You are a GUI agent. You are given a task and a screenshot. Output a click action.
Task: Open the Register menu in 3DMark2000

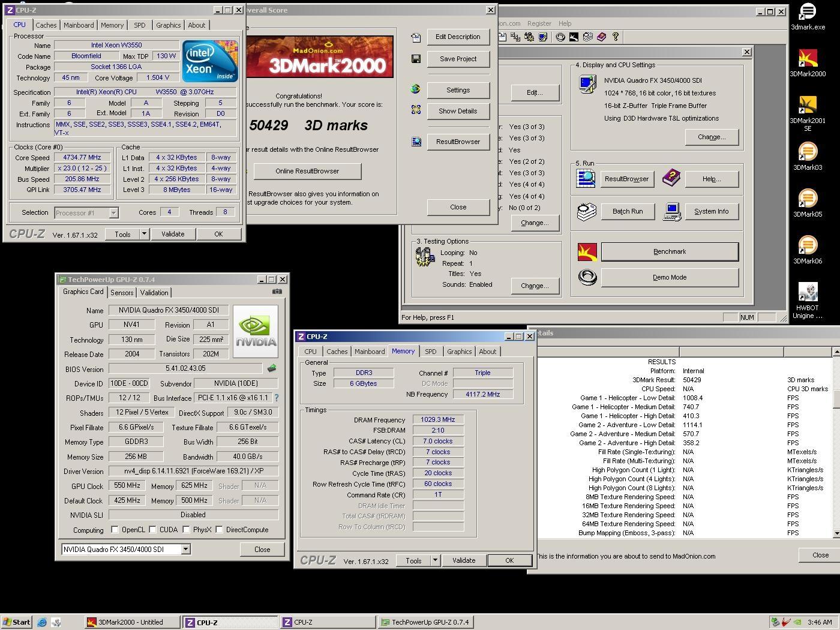(539, 23)
